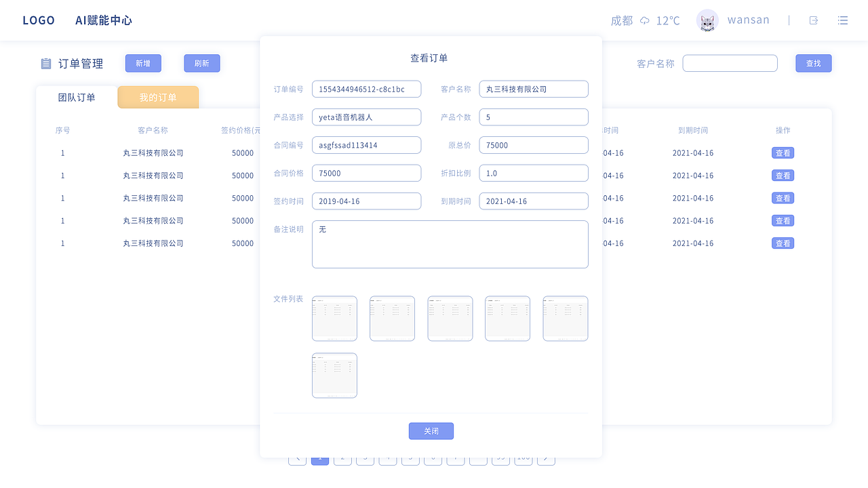Open the 产品选择 product selection field
This screenshot has height=488, width=868.
click(366, 117)
